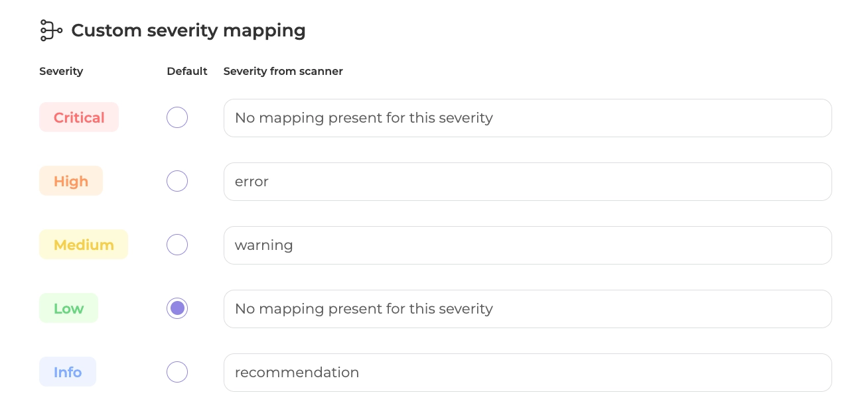
Task: Click the red Critical severity badge
Action: (x=79, y=118)
